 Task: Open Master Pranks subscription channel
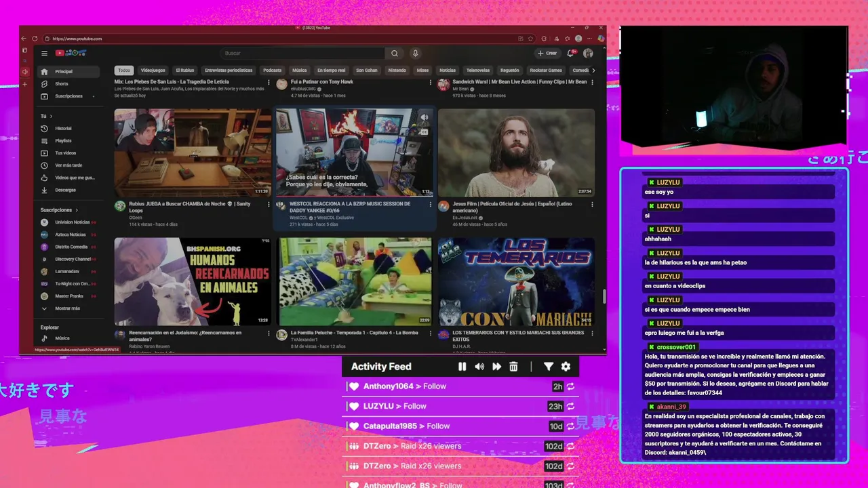68,296
